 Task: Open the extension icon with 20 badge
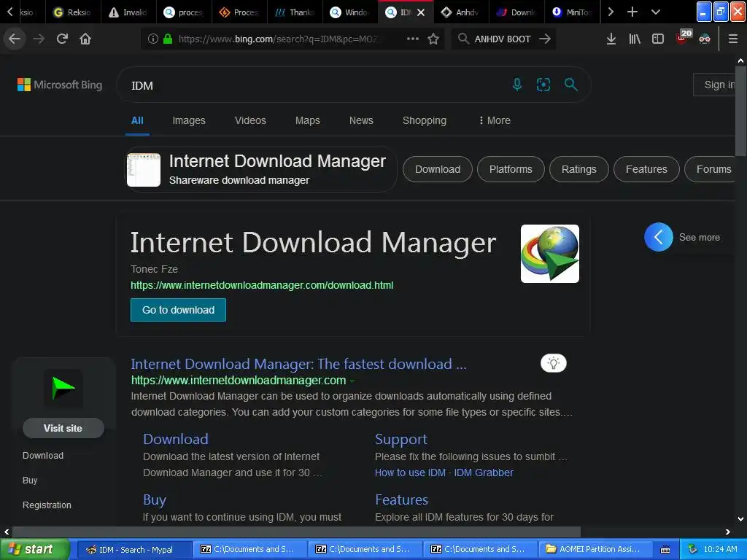point(683,37)
